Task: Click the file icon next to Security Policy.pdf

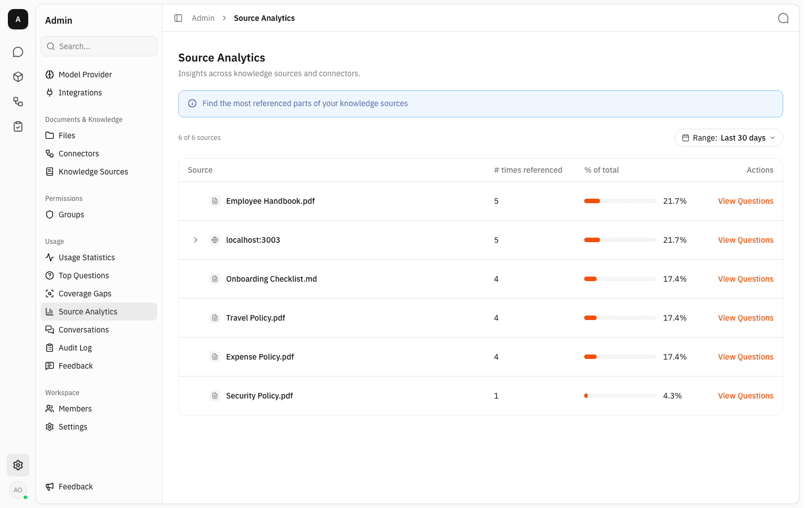Action: [x=215, y=396]
